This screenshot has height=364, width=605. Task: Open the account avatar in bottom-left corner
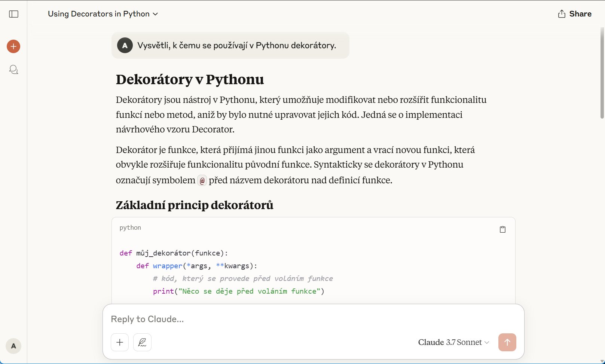click(x=13, y=346)
